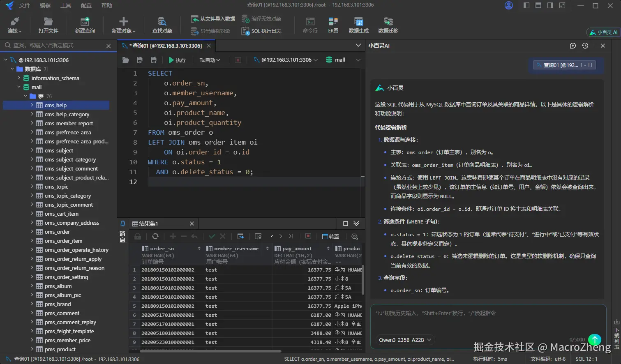Click the object search input field
Image resolution: width=621 pixels, height=364 pixels.
click(x=58, y=46)
